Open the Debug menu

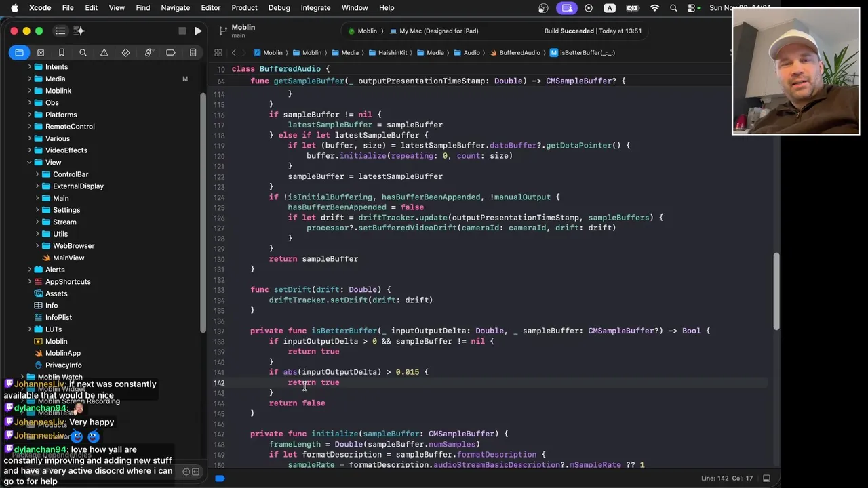pyautogui.click(x=279, y=7)
